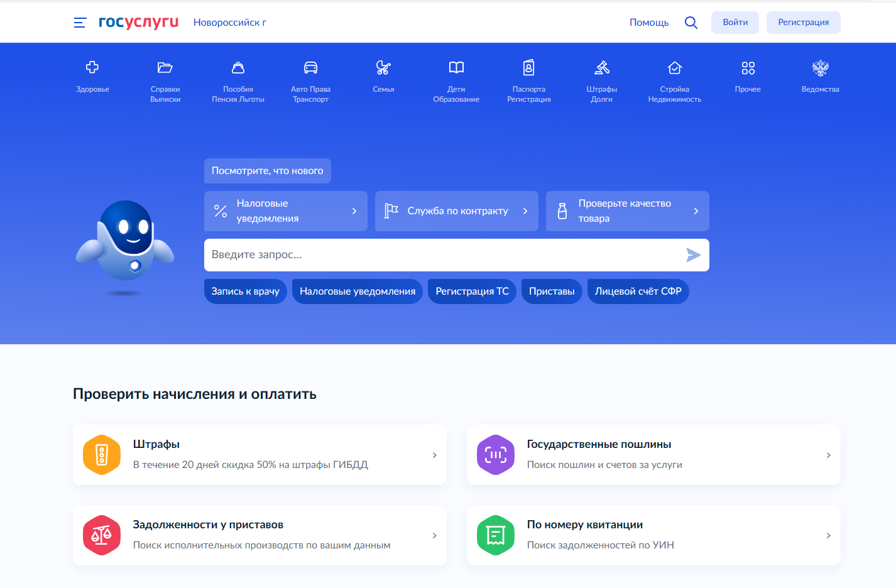Open the Семья stroller icon

point(383,67)
